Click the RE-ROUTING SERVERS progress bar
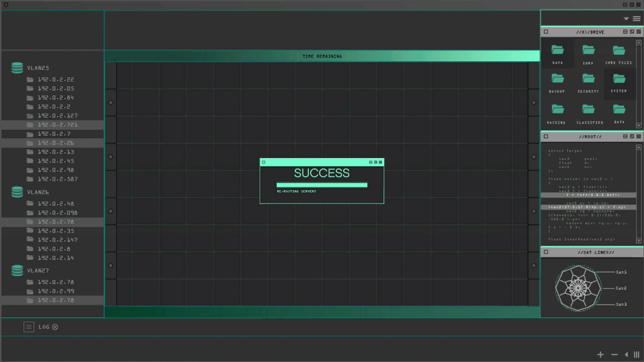The height and width of the screenshot is (362, 644). (x=322, y=185)
